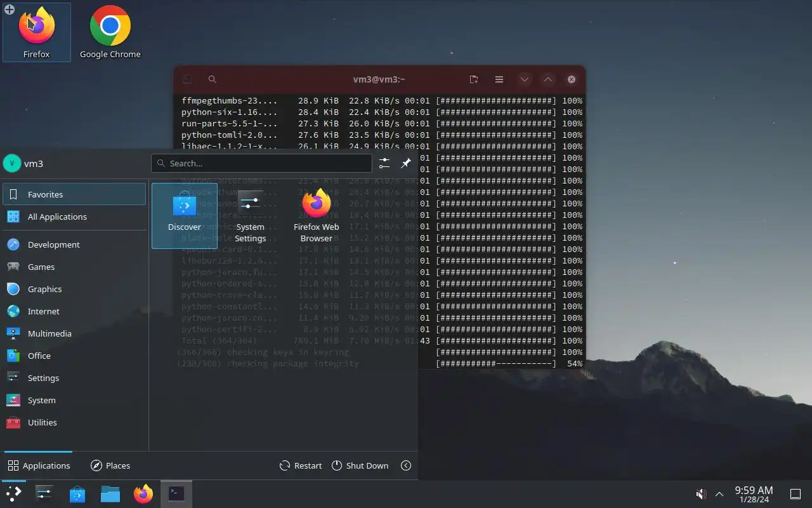Click the vm3@vm3:~ terminal title
812x508 pixels.
[379, 79]
